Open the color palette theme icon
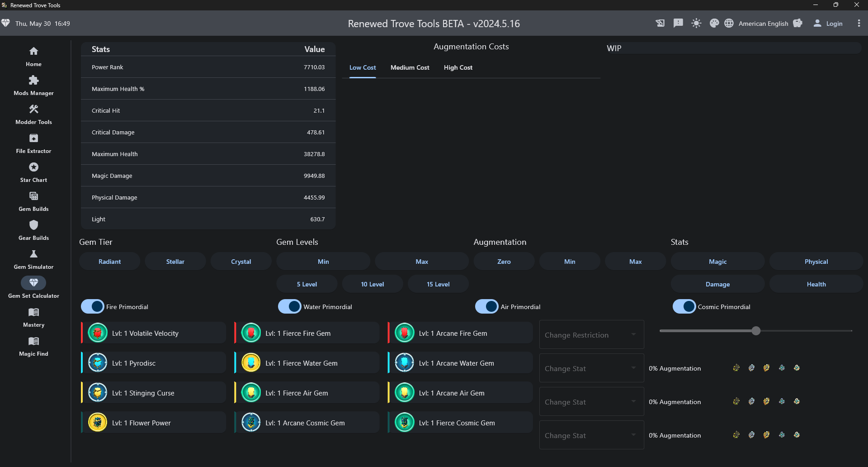 click(714, 24)
